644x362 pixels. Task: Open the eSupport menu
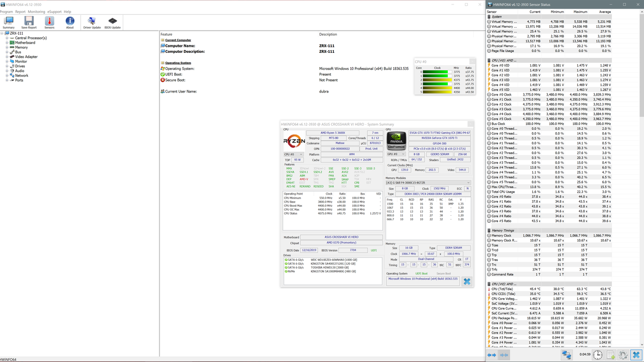point(54,12)
